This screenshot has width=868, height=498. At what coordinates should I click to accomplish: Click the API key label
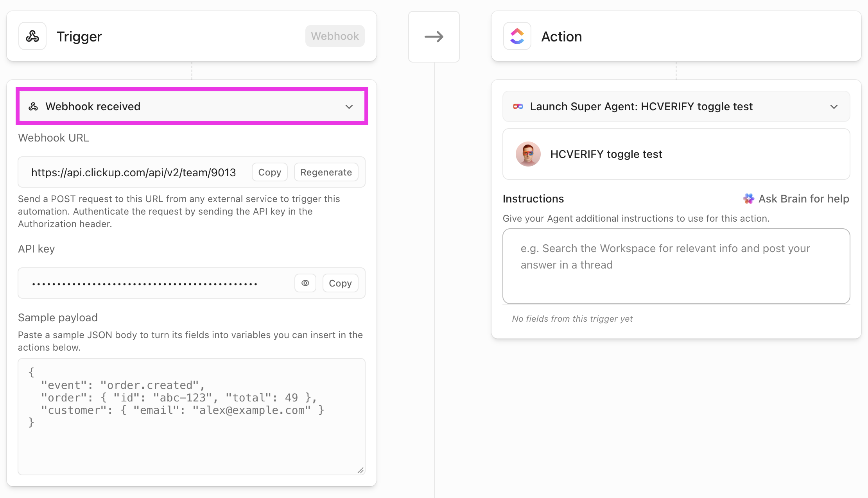coord(36,249)
